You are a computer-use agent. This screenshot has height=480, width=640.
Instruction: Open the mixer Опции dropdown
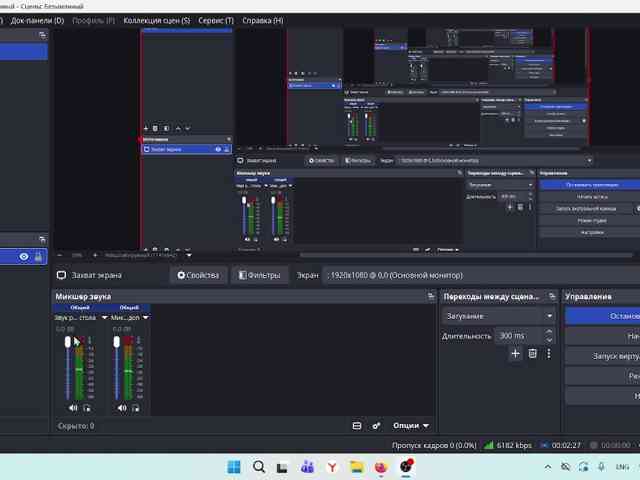[411, 426]
